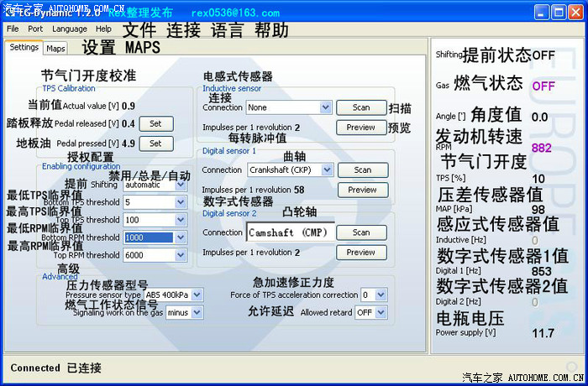Viewport: 588px width, 386px height.
Task: Click Set button for Pedal pressed
Action: coord(155,143)
